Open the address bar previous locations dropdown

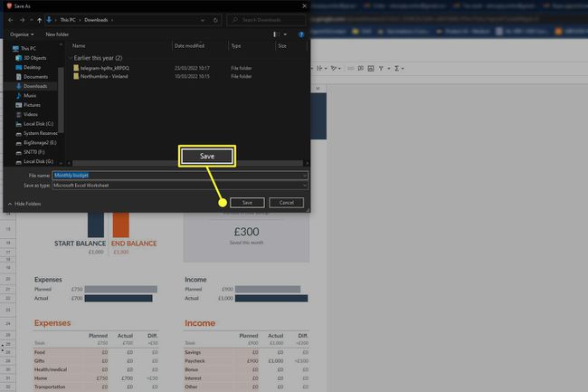(203, 20)
